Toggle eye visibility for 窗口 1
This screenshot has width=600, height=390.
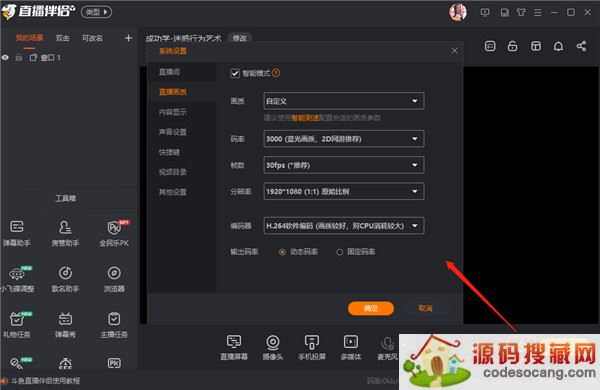click(5, 58)
